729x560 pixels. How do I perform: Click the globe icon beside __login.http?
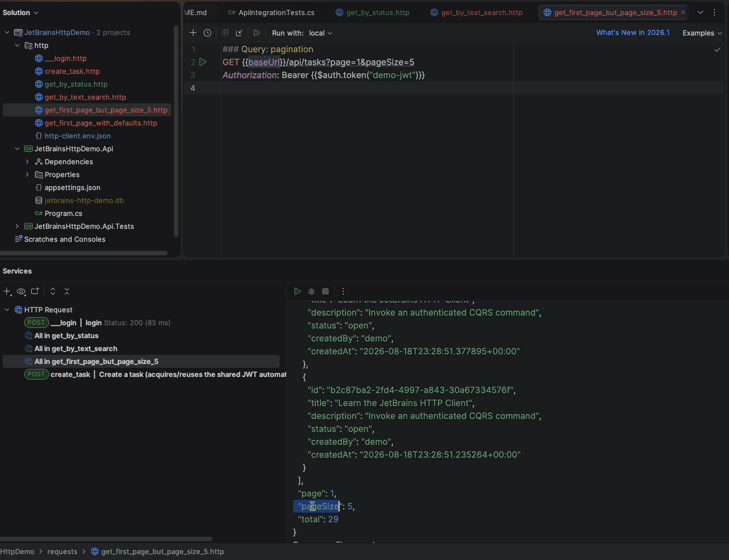coord(39,58)
